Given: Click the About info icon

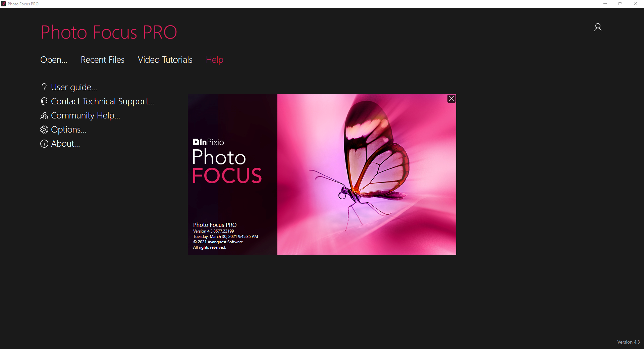Looking at the screenshot, I should click(x=44, y=144).
